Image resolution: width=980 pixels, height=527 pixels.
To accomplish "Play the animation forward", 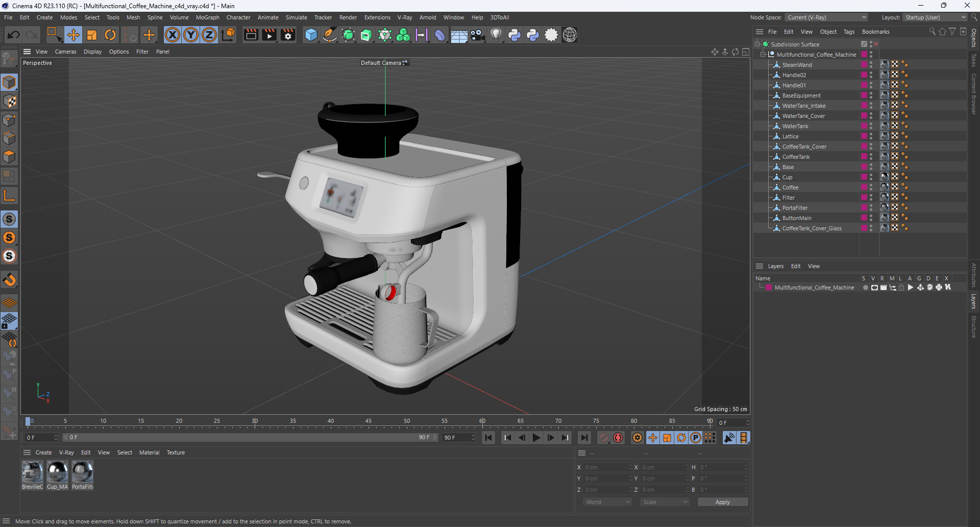I will point(536,438).
